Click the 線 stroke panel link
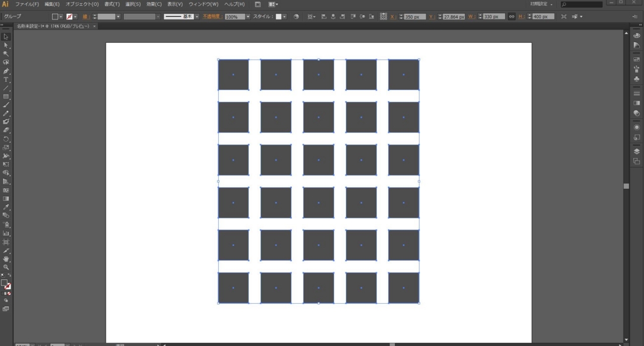This screenshot has height=346, width=644. [x=86, y=17]
